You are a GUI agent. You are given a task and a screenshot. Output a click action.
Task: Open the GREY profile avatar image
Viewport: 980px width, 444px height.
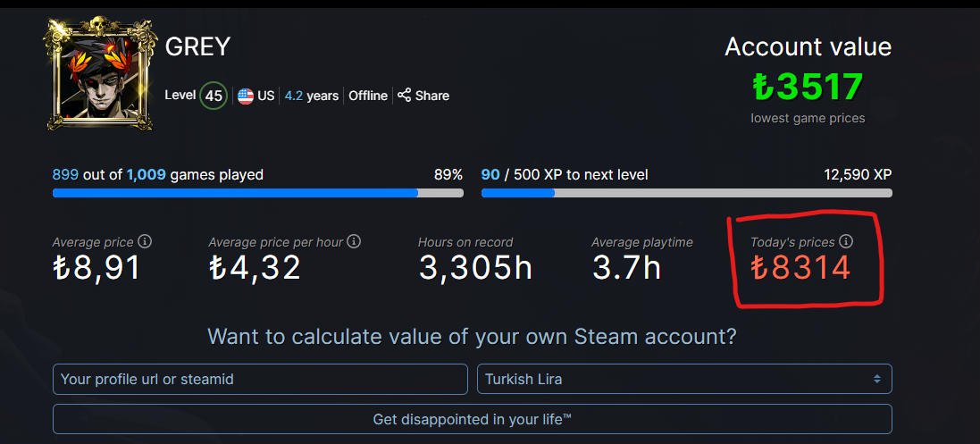pyautogui.click(x=100, y=73)
